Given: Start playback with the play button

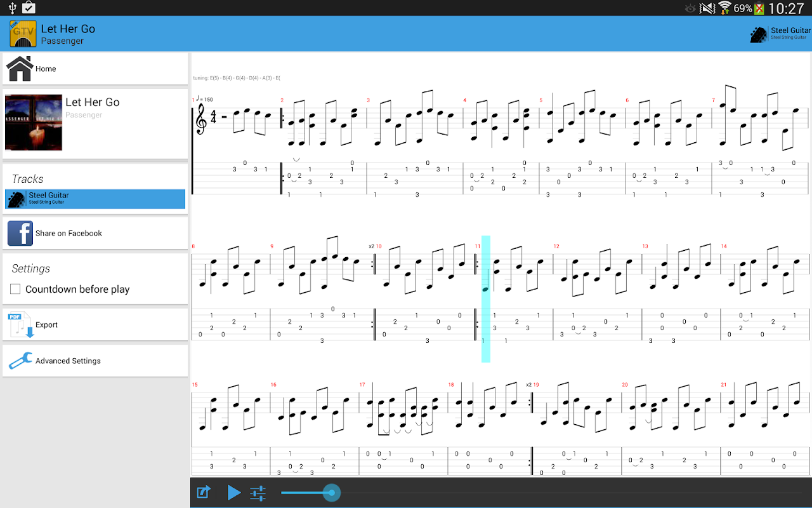Looking at the screenshot, I should click(234, 493).
